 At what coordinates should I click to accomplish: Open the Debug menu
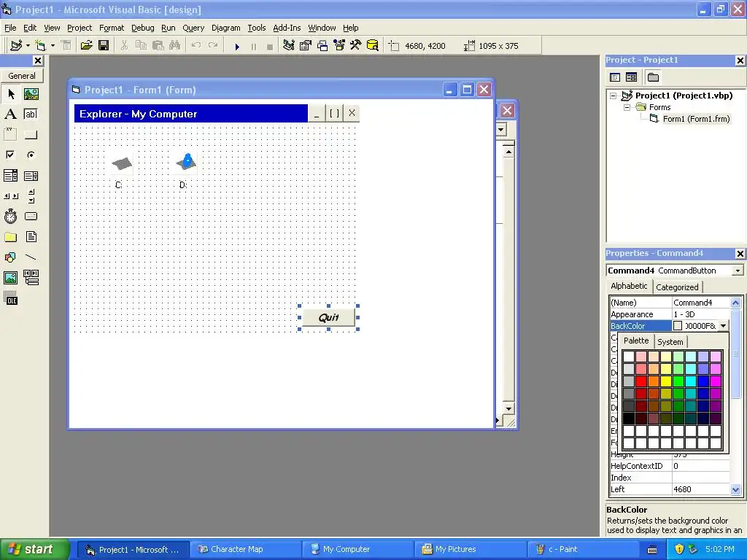(142, 28)
